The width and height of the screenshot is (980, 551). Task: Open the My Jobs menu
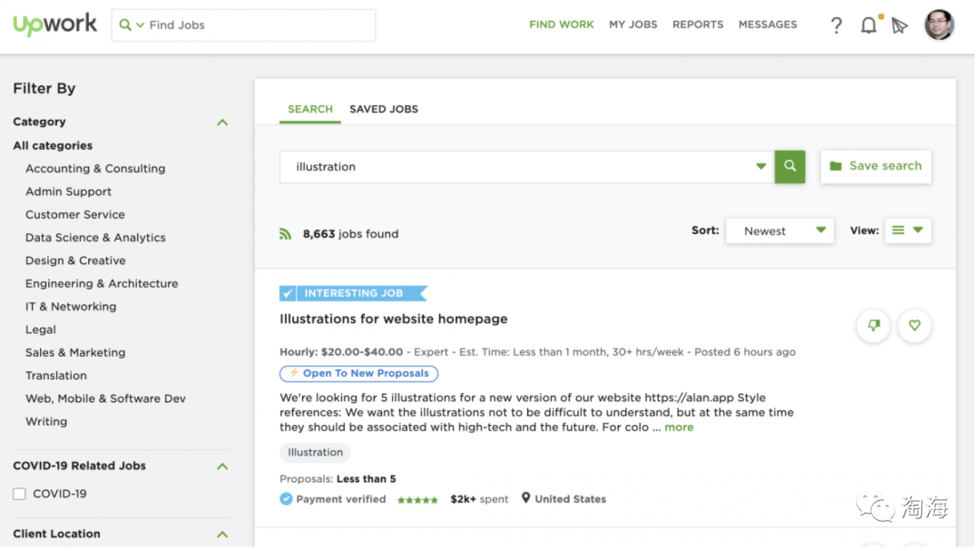(x=632, y=25)
